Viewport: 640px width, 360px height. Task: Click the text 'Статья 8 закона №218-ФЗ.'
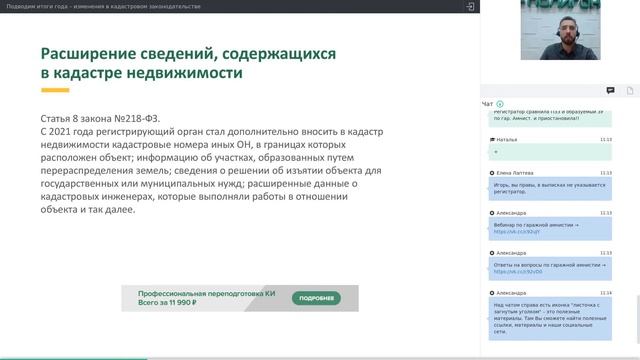coord(100,119)
